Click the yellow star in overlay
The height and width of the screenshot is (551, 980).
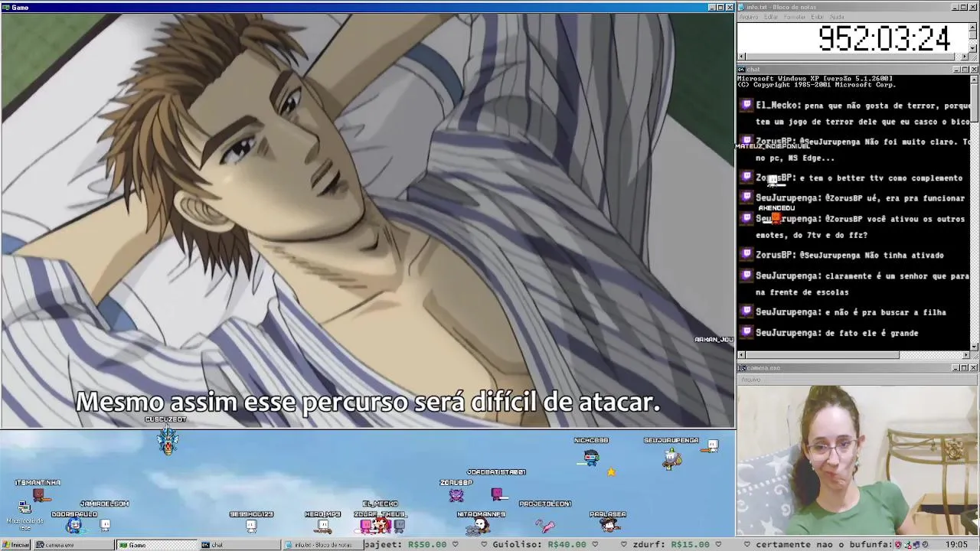[611, 472]
